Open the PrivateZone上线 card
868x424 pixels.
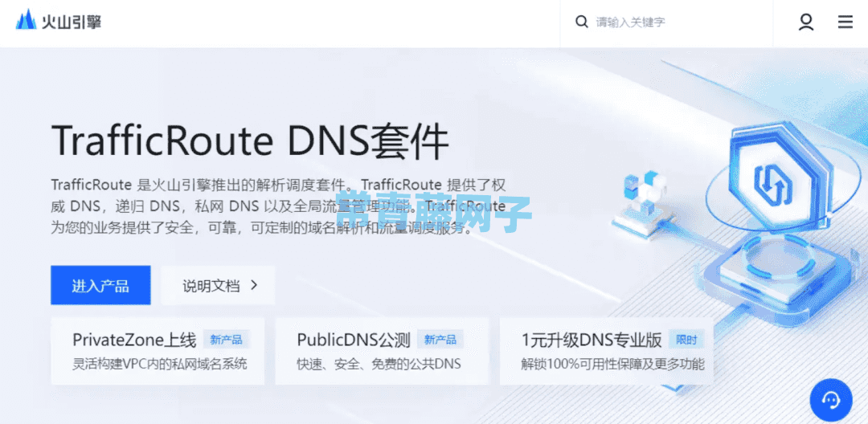coord(158,351)
